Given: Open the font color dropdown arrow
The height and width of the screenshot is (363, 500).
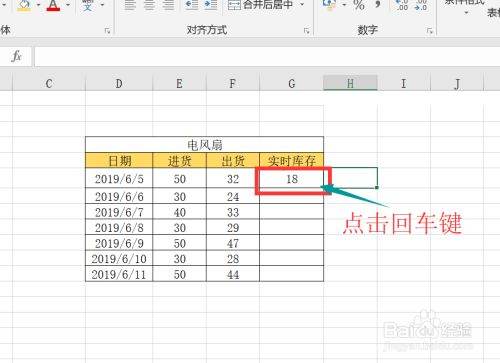Looking at the screenshot, I should [68, 5].
